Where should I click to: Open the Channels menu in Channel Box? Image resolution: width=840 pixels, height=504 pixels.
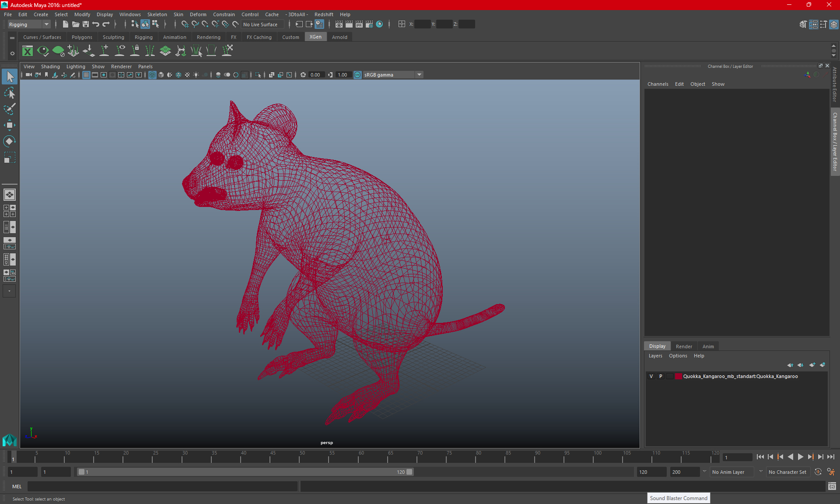[658, 84]
